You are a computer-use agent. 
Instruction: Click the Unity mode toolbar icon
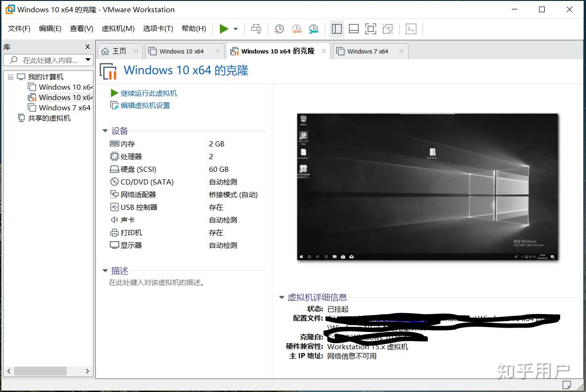coord(387,29)
